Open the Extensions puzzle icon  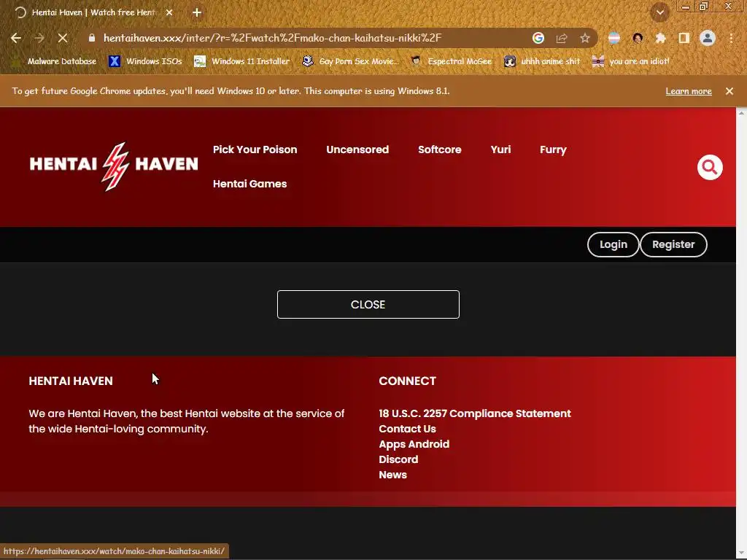pyautogui.click(x=661, y=38)
